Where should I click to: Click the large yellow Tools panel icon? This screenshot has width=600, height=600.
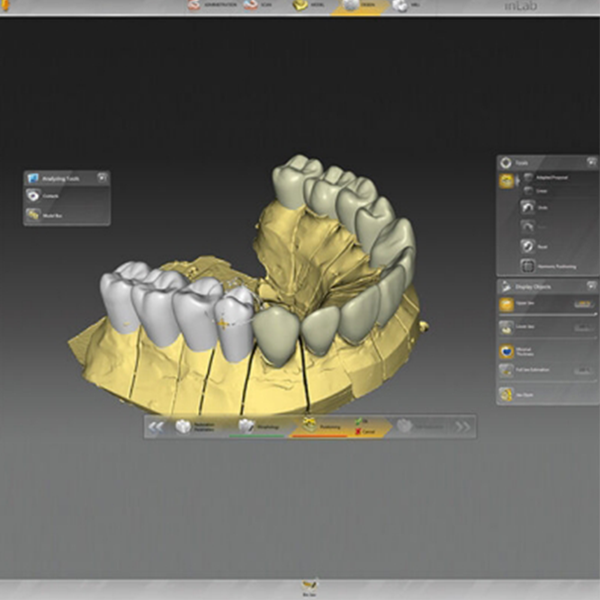click(x=506, y=181)
